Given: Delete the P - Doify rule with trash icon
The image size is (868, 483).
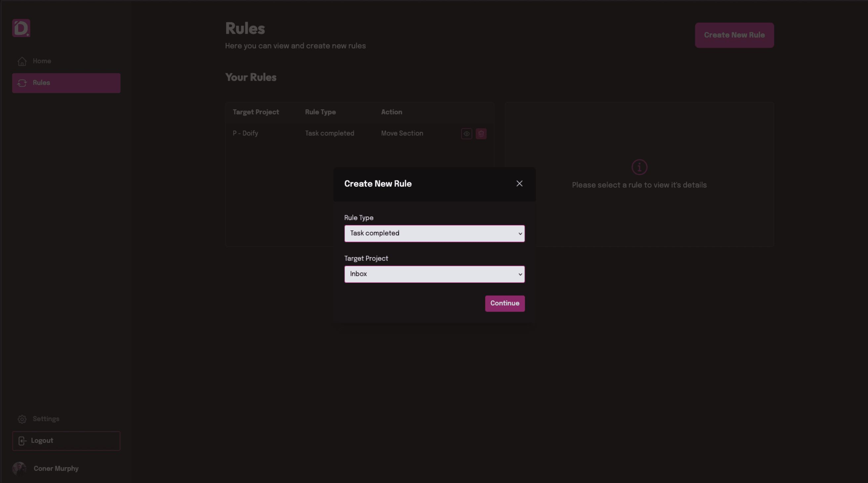Looking at the screenshot, I should click(481, 133).
